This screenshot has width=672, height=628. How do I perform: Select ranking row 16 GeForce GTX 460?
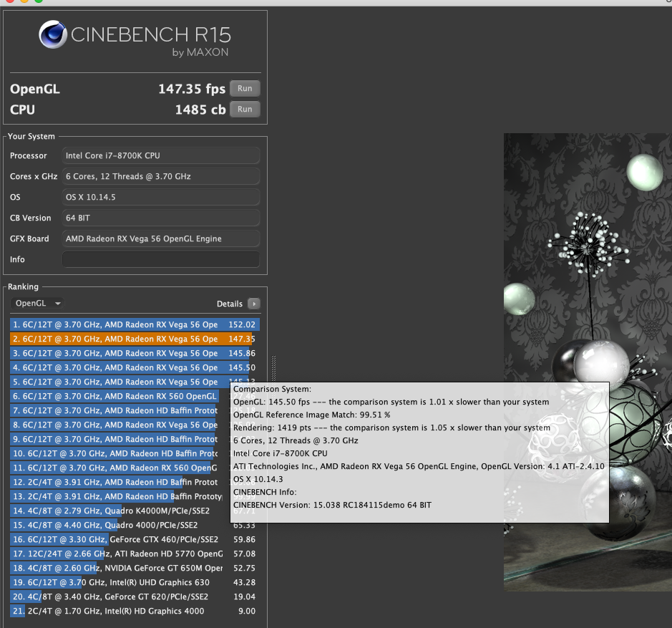click(x=135, y=539)
